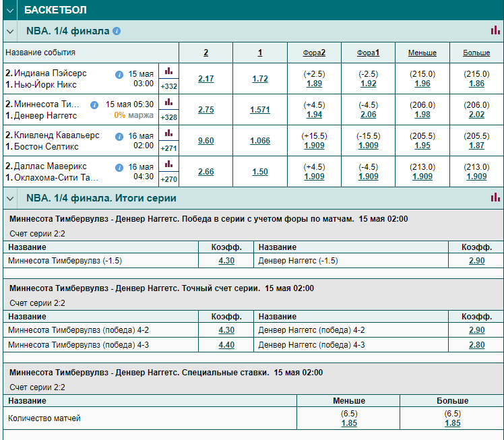Open statistics chart icon for NBA. 1/4 финала header
Viewport: 504px width, 440px height.
tap(495, 30)
